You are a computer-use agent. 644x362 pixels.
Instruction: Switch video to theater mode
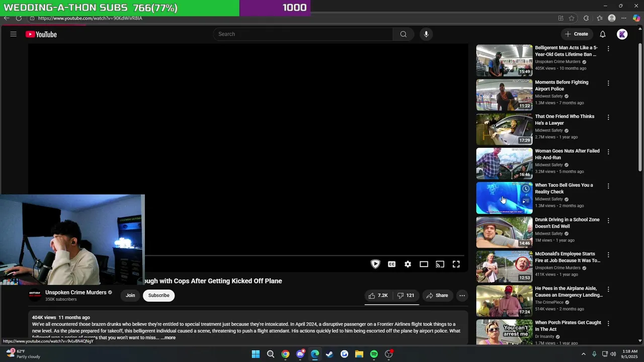424,264
